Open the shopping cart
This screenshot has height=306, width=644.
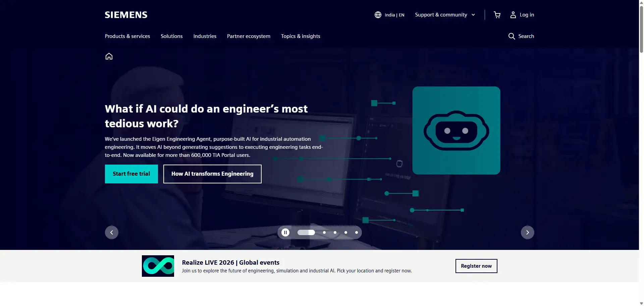(497, 15)
